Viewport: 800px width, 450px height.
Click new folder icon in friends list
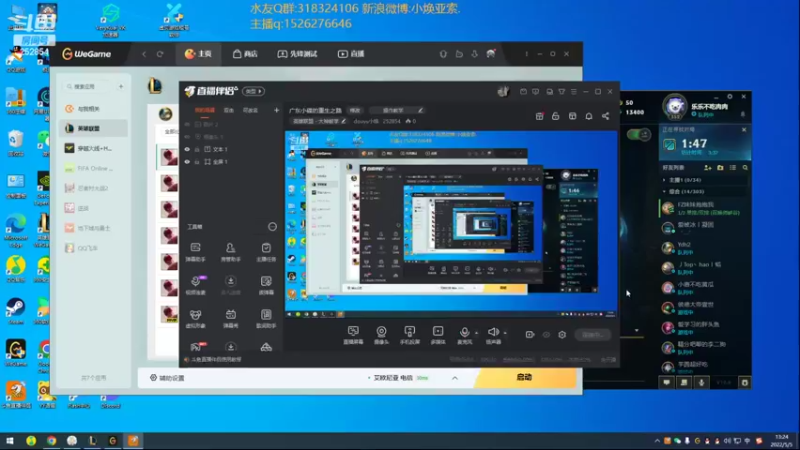tap(720, 167)
